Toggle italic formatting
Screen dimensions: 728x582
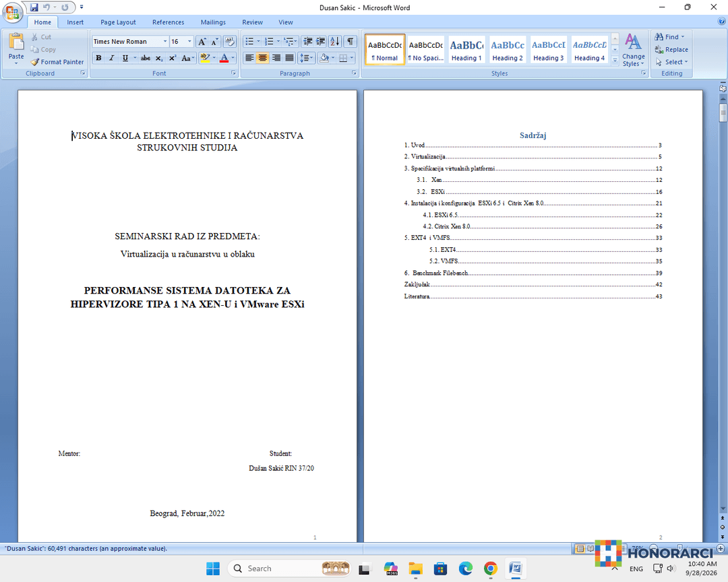point(111,58)
